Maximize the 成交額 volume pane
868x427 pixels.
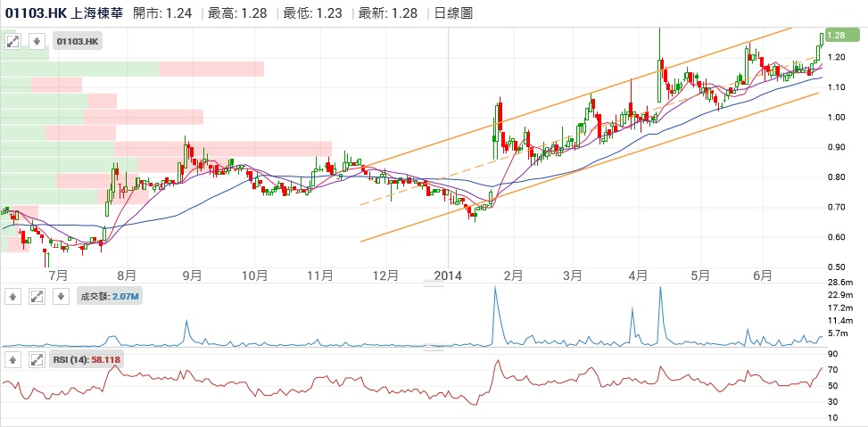coord(36,297)
